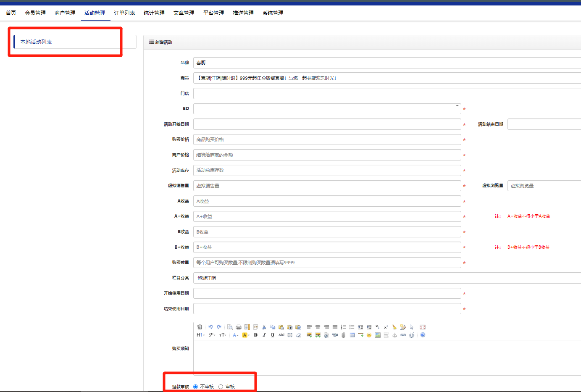Undo the last edit in the editor
Viewport: 581px width, 392px height.
click(x=210, y=327)
